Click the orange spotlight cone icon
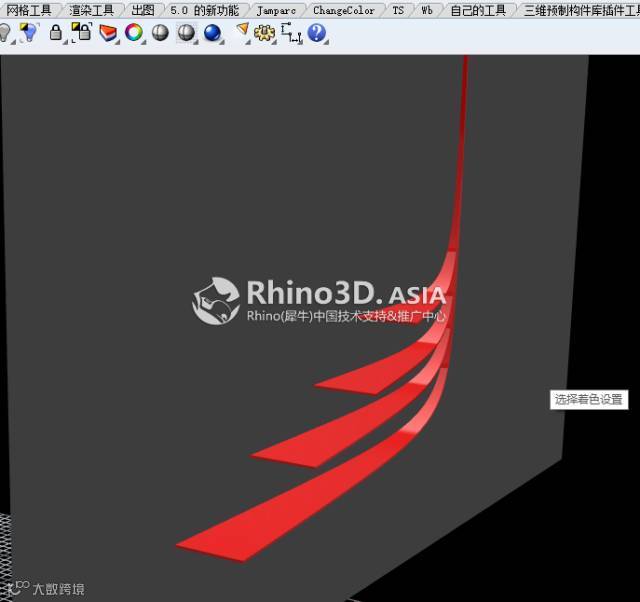Viewport: 640px width, 602px height. click(243, 31)
